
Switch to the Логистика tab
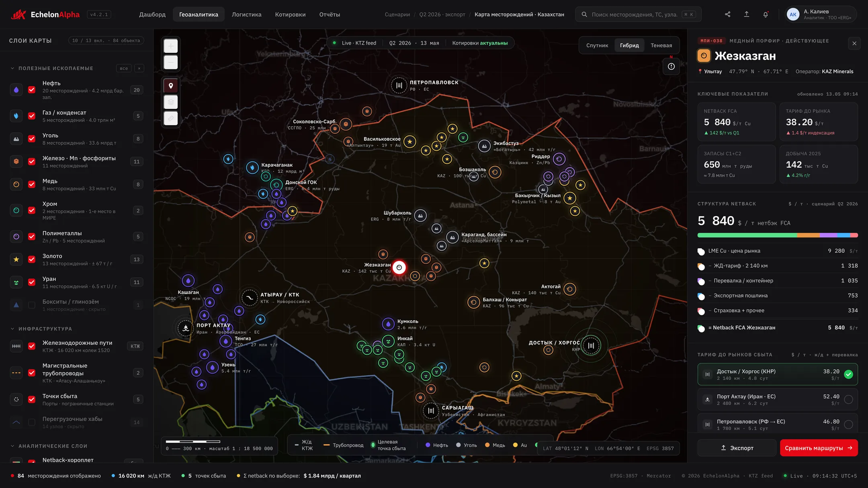pos(246,14)
